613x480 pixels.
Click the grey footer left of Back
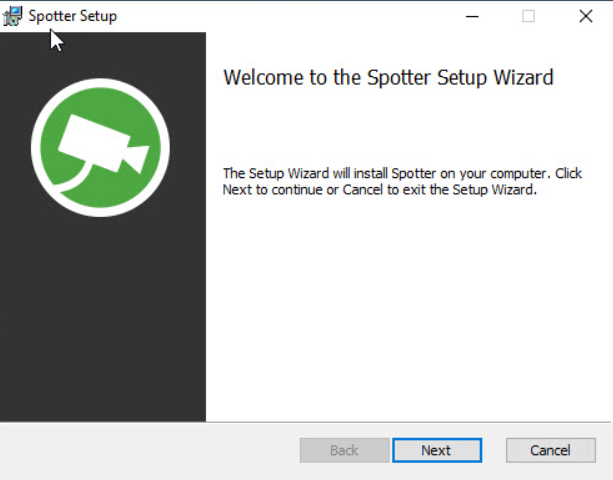tap(150, 450)
